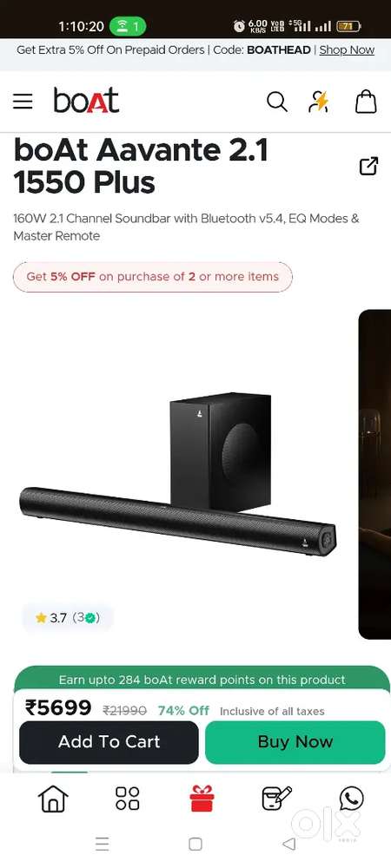The height and width of the screenshot is (868, 391).
Task: Go to home via house icon
Action: click(53, 799)
